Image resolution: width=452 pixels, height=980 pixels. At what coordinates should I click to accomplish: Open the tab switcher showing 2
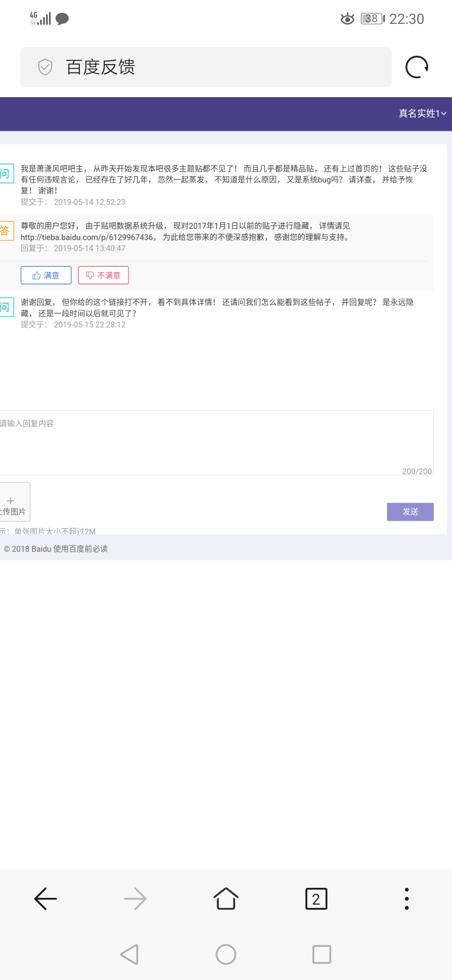(316, 899)
